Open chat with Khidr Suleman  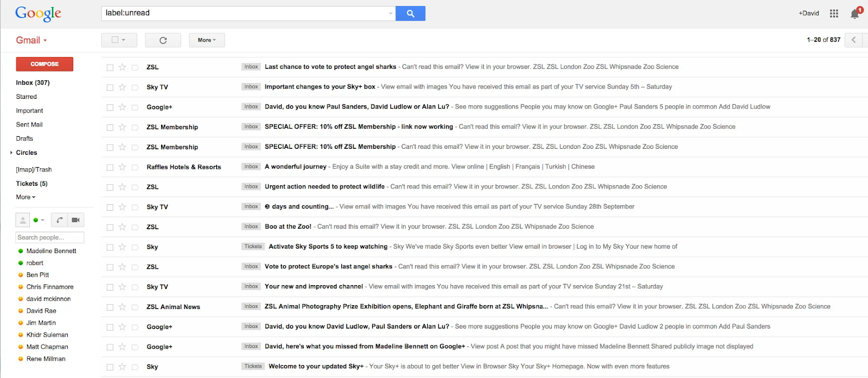pos(47,335)
